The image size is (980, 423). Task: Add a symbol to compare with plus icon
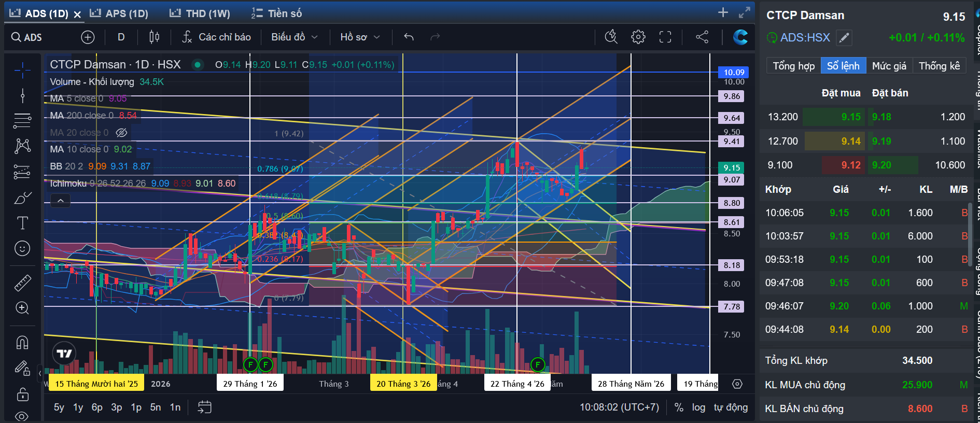pos(88,37)
